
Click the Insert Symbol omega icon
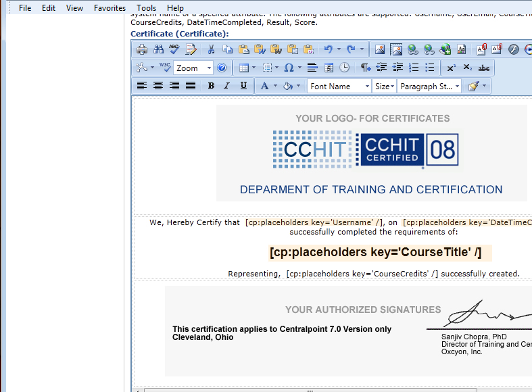289,68
